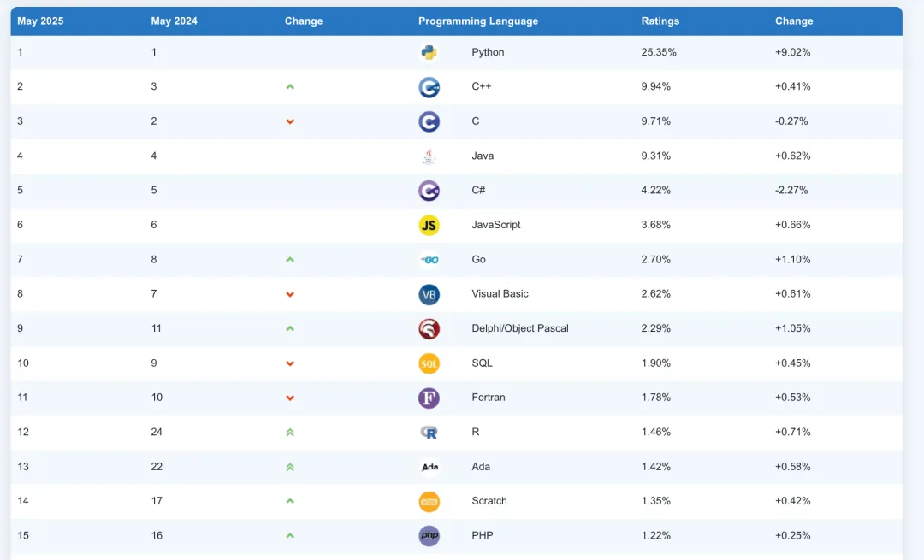Click the Visual Basic VB icon
Image resolution: width=924 pixels, height=560 pixels.
[429, 294]
